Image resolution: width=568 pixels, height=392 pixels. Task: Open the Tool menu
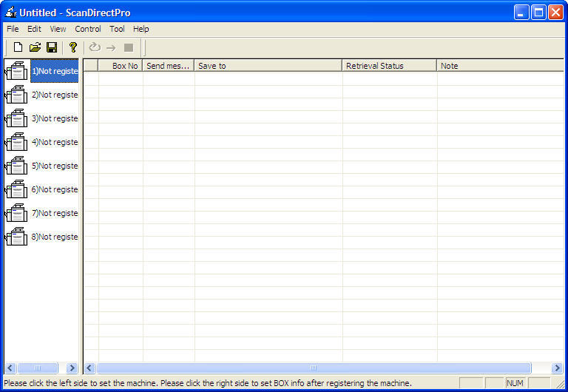pos(117,29)
